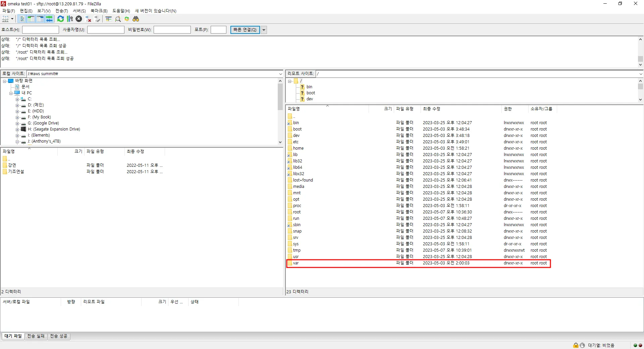Switch to the 전송 실패 tab
The image size is (644, 349).
pos(36,336)
